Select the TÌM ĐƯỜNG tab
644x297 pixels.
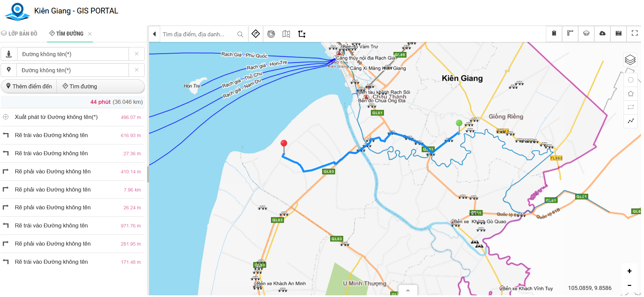66,34
